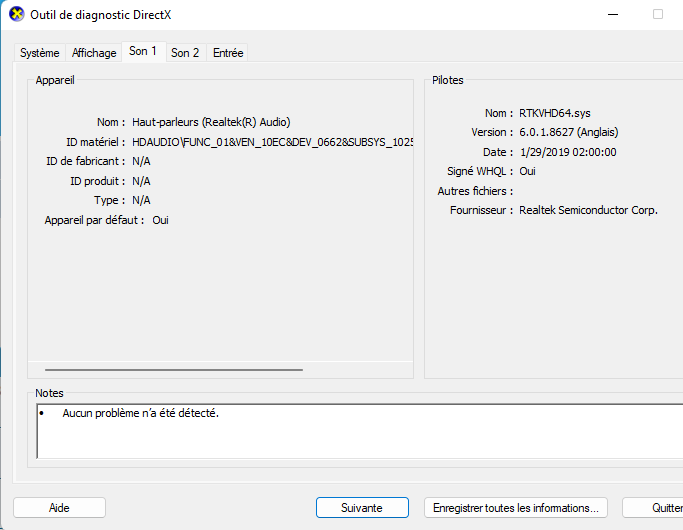Screen dimensions: 683x530
Task: Click the note Aucun problème n'a été détecté
Action: pos(140,413)
